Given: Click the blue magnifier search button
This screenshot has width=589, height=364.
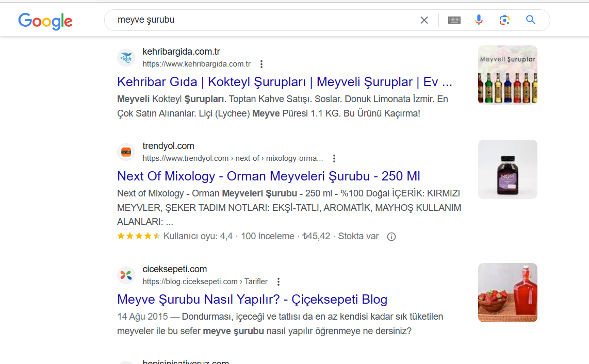Looking at the screenshot, I should (530, 20).
